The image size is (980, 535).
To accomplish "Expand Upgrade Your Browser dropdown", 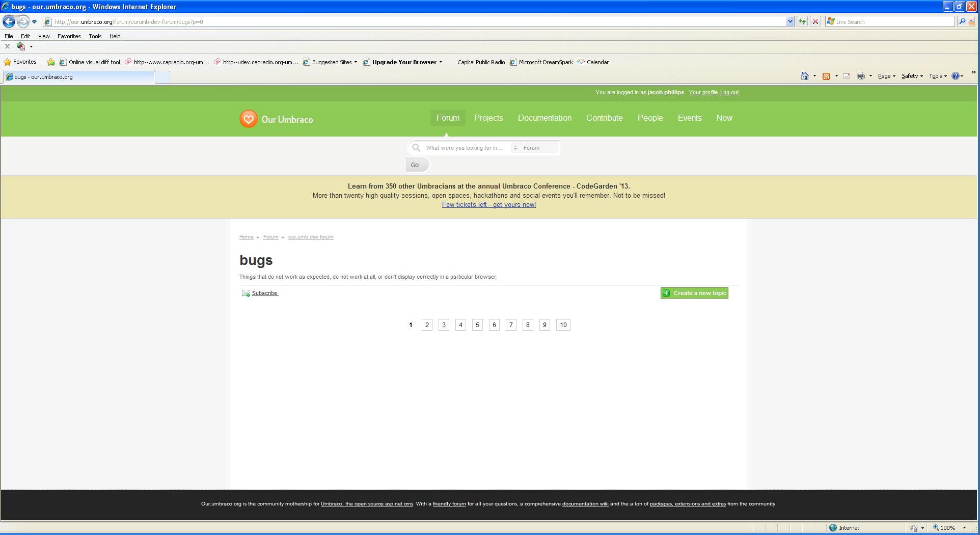I will pos(441,62).
